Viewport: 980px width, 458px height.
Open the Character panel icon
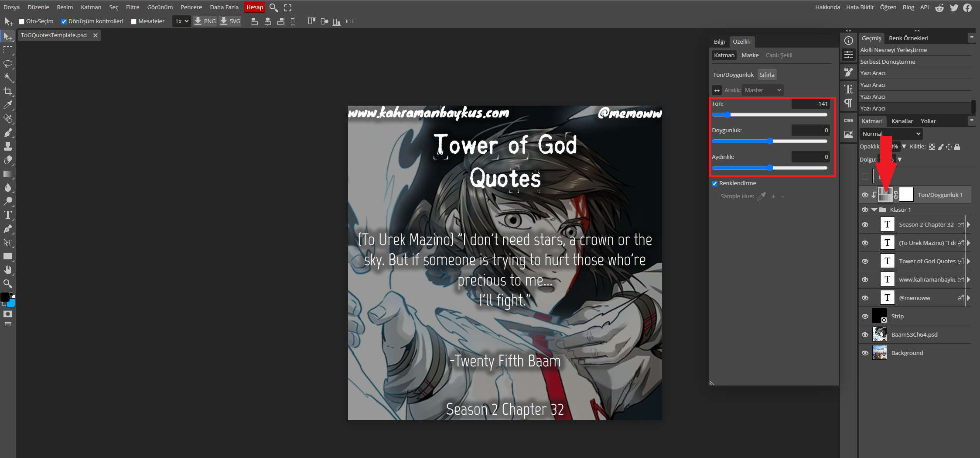[x=849, y=89]
